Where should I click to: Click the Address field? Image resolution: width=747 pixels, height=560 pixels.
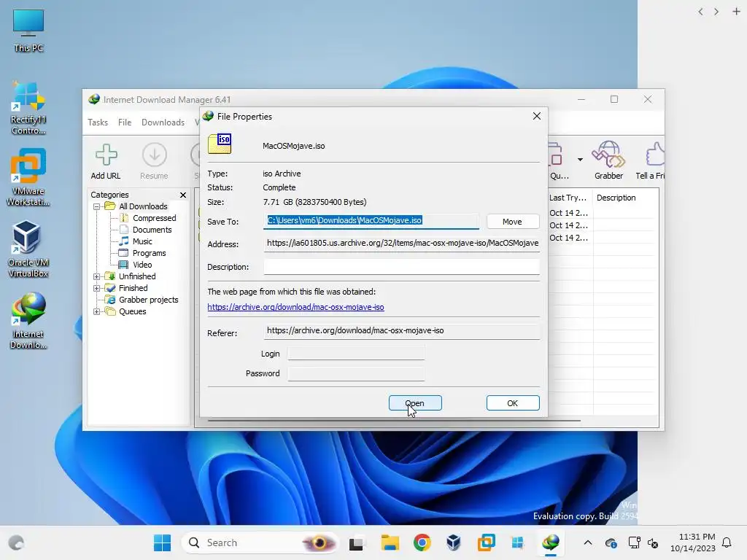coord(402,244)
